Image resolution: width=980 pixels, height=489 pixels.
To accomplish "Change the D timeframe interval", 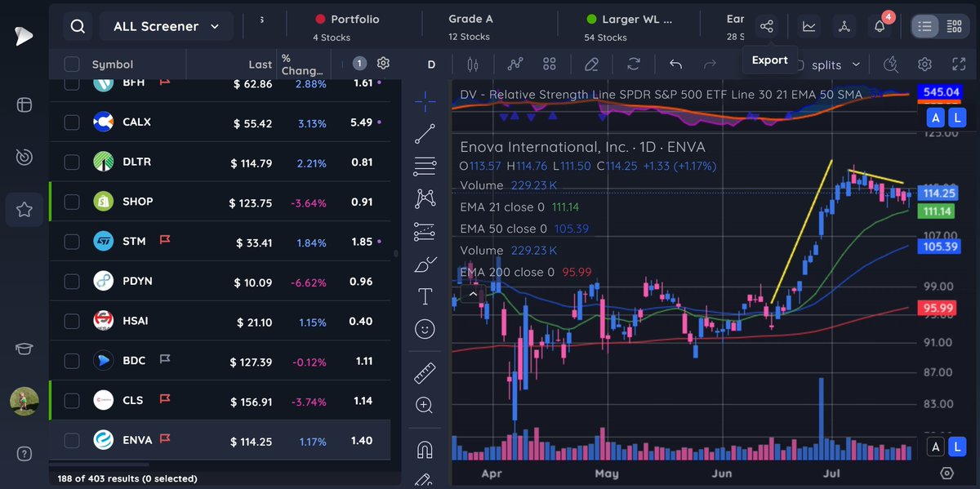I will 431,64.
